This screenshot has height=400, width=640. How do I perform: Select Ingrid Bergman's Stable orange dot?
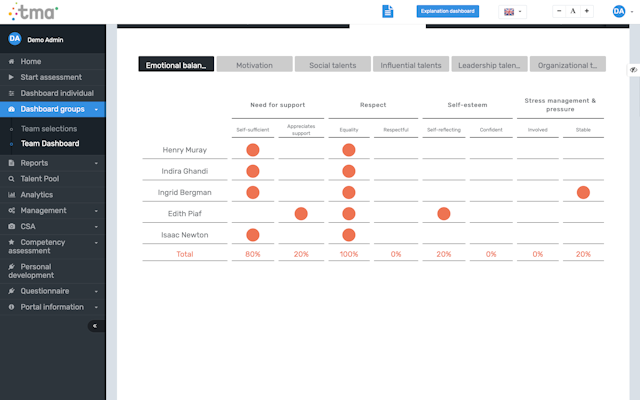coord(583,192)
